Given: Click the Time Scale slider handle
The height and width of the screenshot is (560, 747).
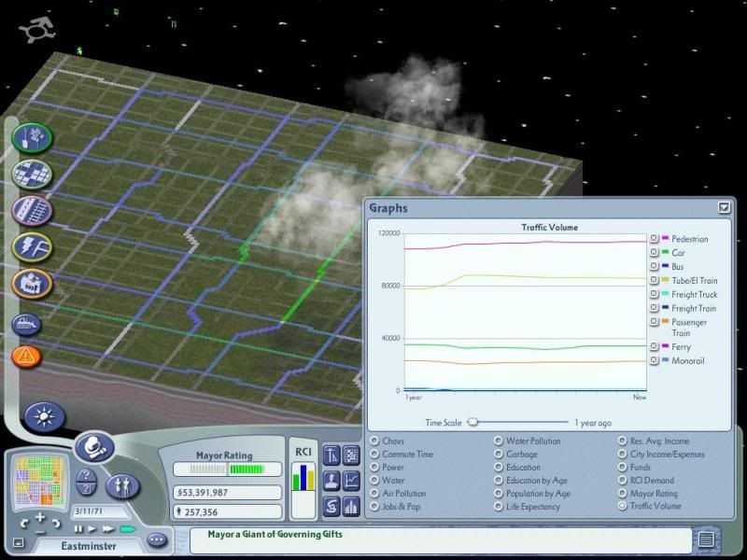Looking at the screenshot, I should coord(472,423).
